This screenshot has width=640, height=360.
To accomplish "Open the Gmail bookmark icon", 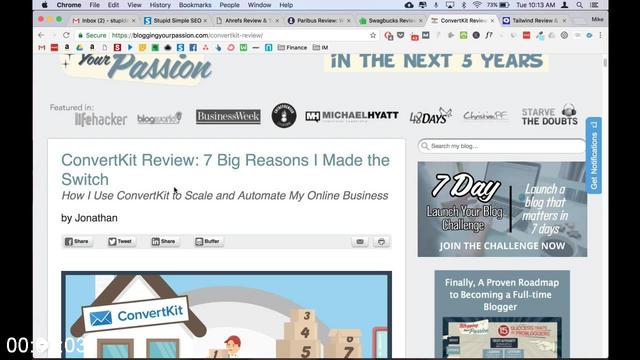I will [x=42, y=48].
